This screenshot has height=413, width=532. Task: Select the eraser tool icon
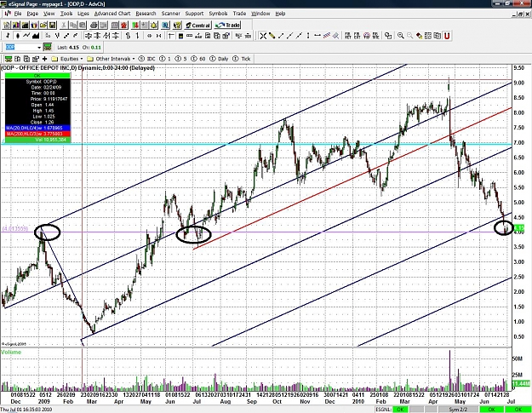[x=420, y=36]
